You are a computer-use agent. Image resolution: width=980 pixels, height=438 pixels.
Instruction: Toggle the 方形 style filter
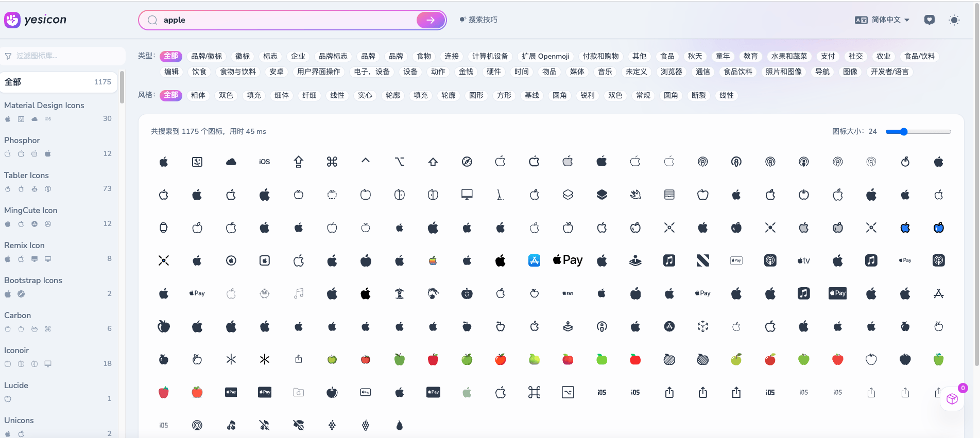(x=504, y=95)
